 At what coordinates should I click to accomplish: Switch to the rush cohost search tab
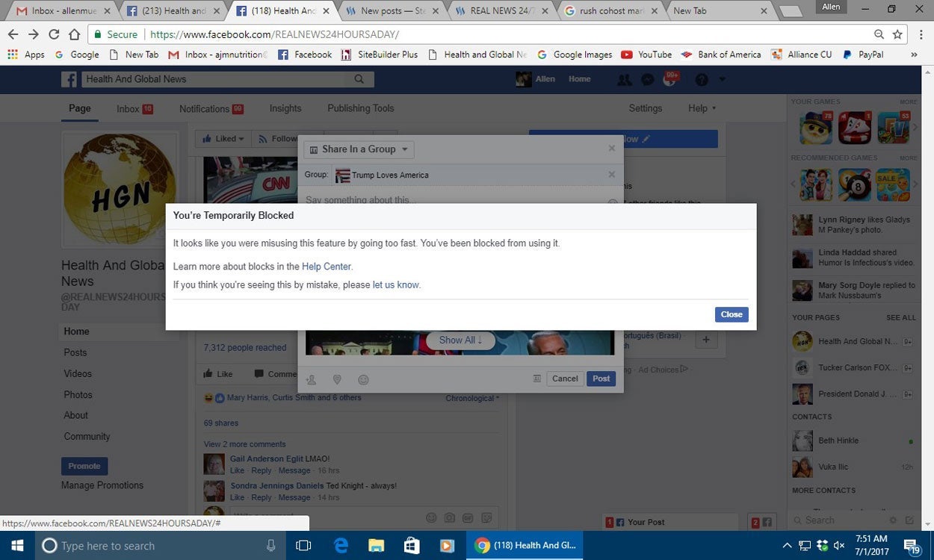click(612, 11)
